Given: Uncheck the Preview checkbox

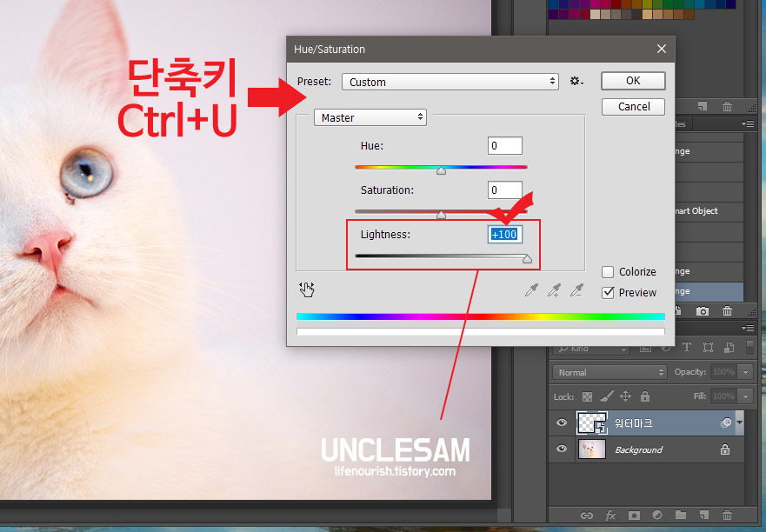Looking at the screenshot, I should [608, 293].
